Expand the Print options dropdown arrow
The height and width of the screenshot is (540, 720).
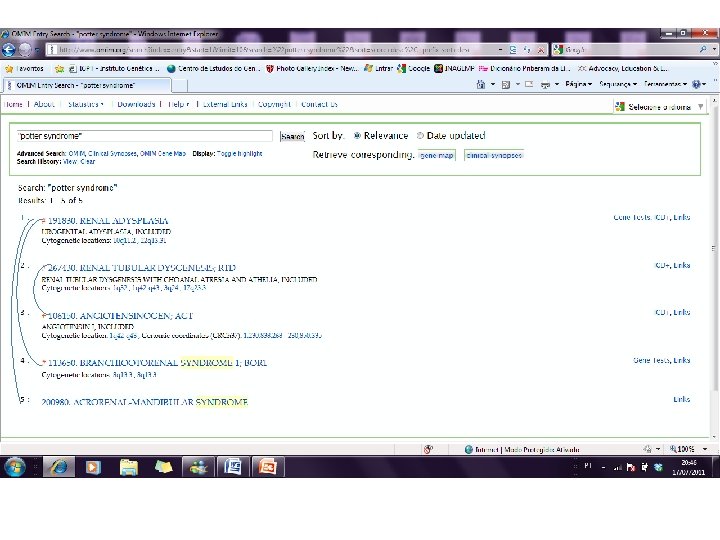(x=557, y=84)
